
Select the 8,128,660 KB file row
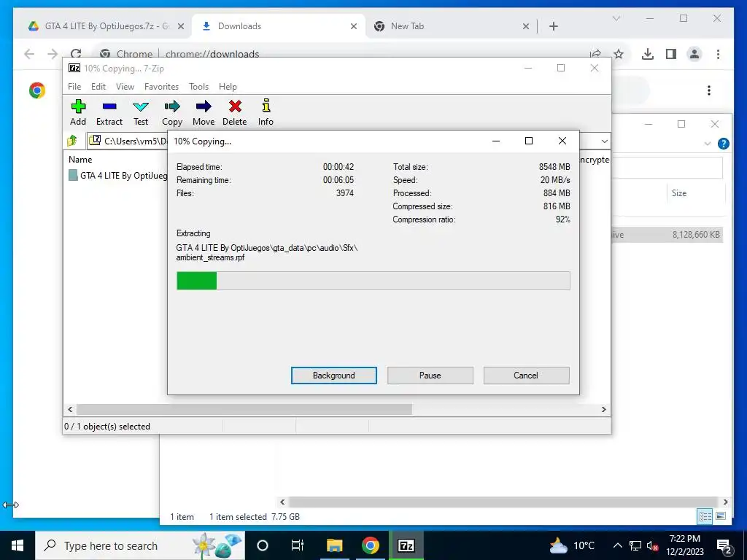(667, 234)
